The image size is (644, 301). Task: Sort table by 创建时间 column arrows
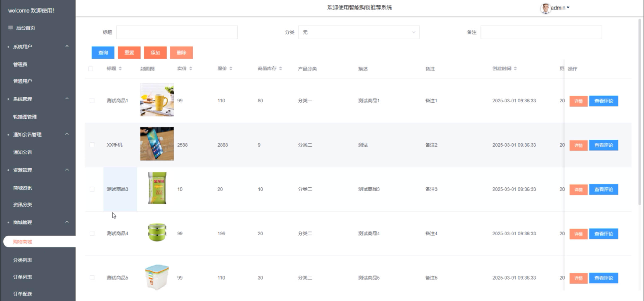(x=515, y=68)
